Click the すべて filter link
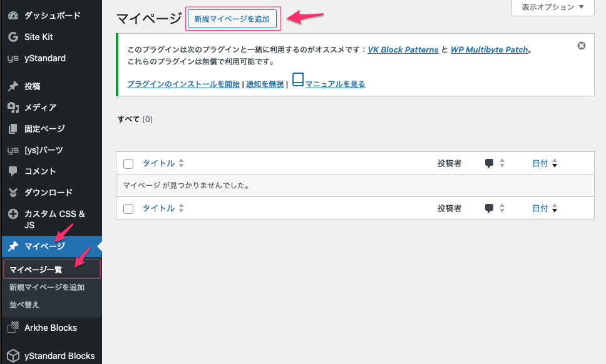Image resolution: width=606 pixels, height=364 pixels. point(128,119)
